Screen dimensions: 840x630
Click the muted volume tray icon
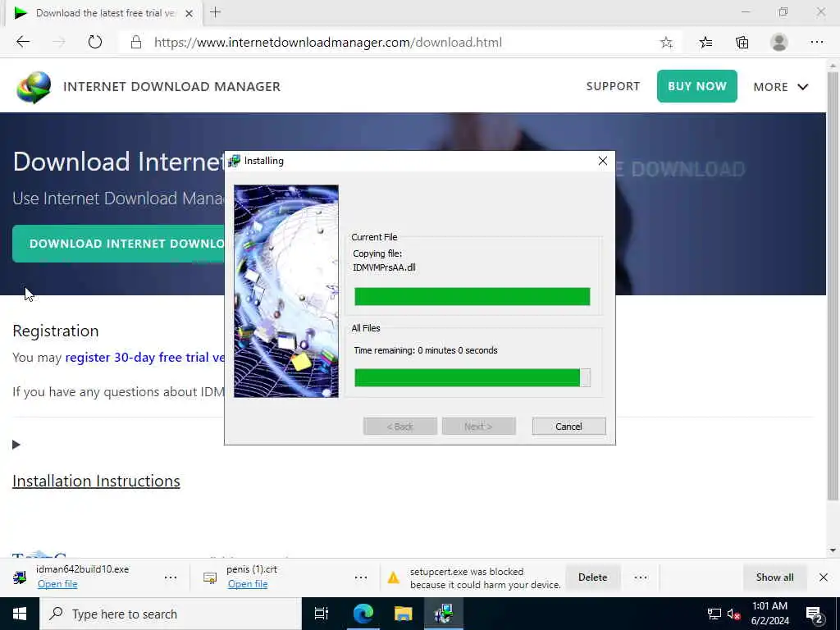click(x=733, y=614)
